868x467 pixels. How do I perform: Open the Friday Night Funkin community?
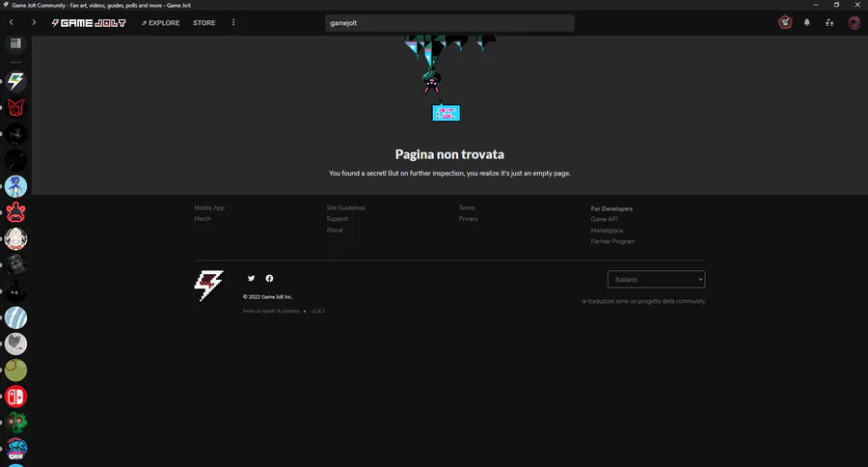click(x=15, y=449)
